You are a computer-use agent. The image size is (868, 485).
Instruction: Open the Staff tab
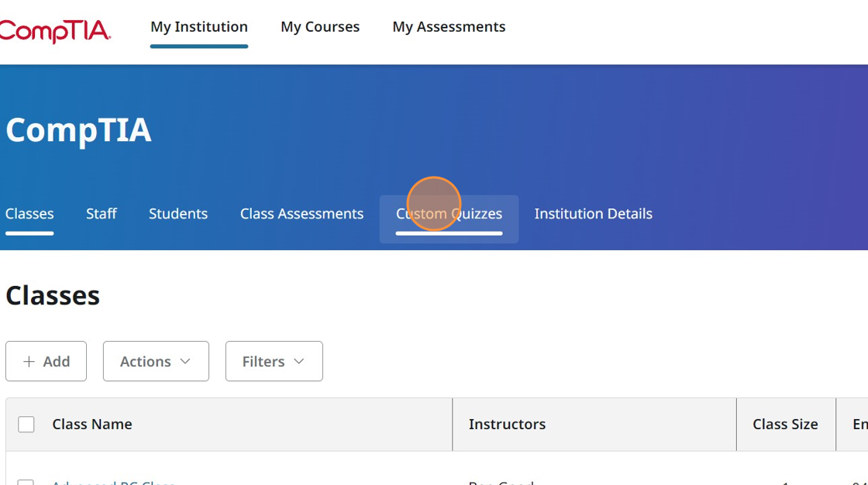(102, 214)
